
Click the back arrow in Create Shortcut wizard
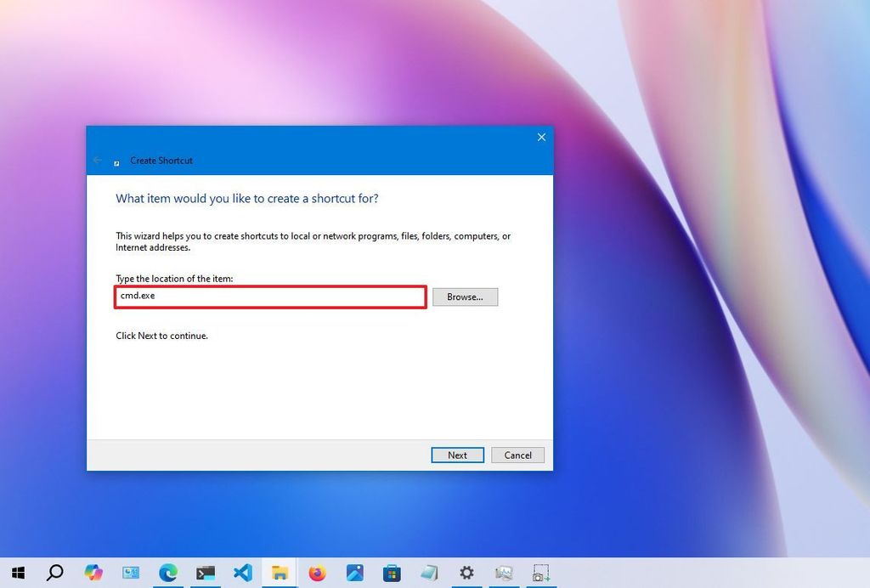coord(98,161)
